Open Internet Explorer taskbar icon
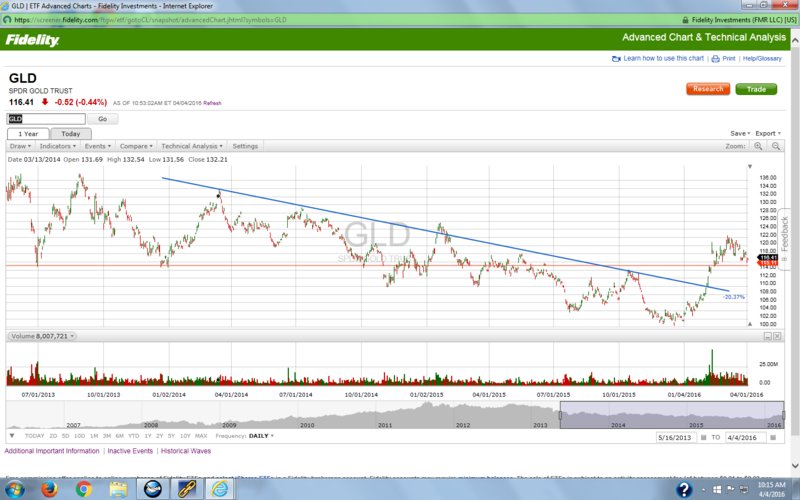Image resolution: width=800 pixels, height=500 pixels. coord(219,489)
